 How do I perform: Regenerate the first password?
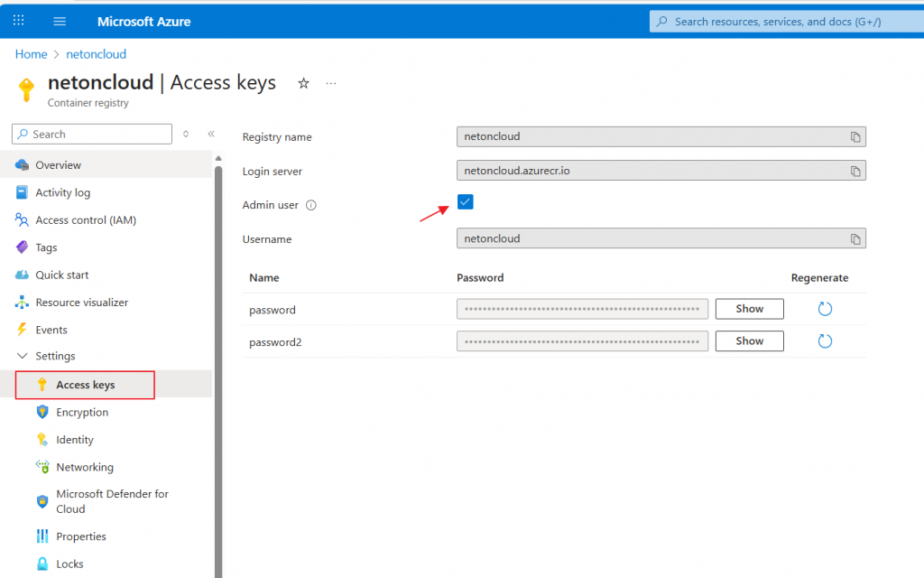pyautogui.click(x=824, y=309)
